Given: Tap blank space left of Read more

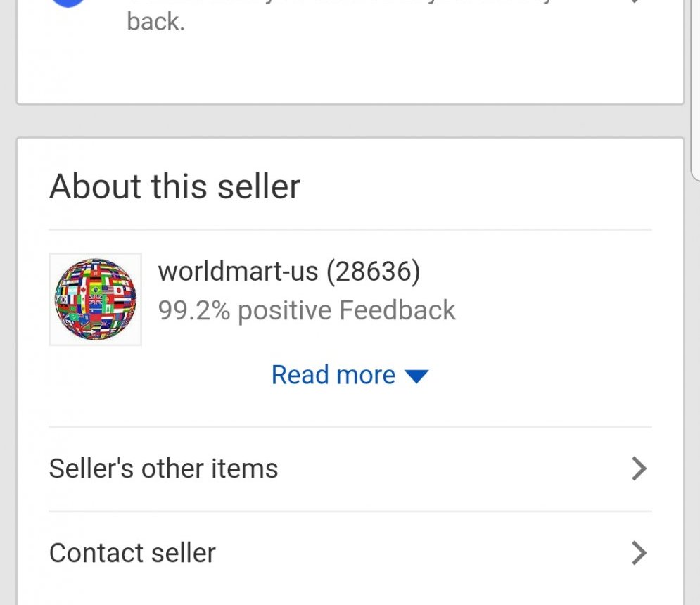Looking at the screenshot, I should pos(155,375).
